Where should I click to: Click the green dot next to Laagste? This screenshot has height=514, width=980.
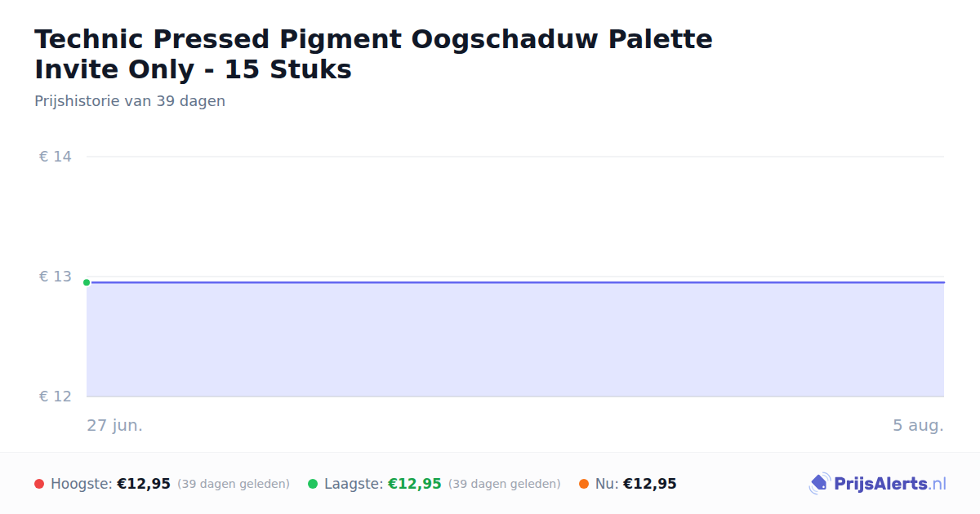point(313,484)
